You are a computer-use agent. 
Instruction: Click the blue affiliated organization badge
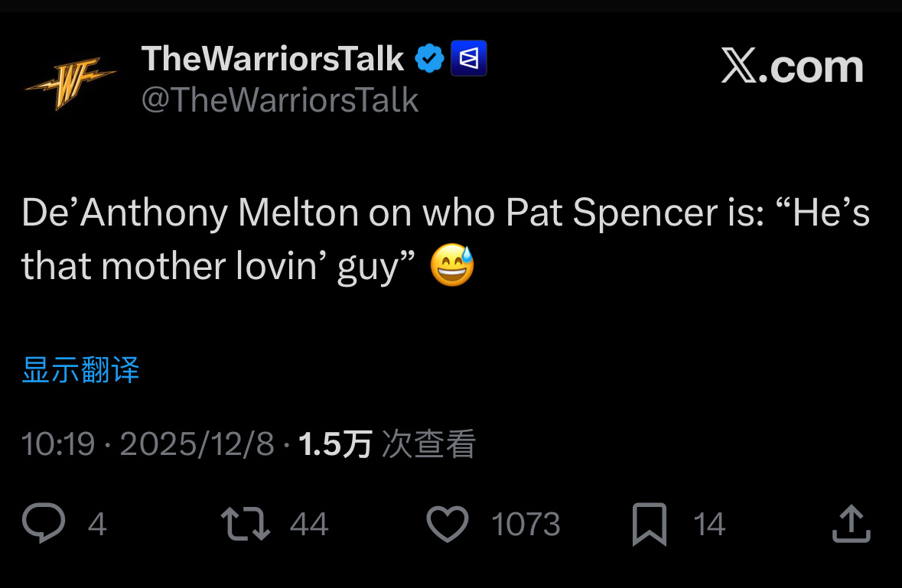(x=468, y=57)
